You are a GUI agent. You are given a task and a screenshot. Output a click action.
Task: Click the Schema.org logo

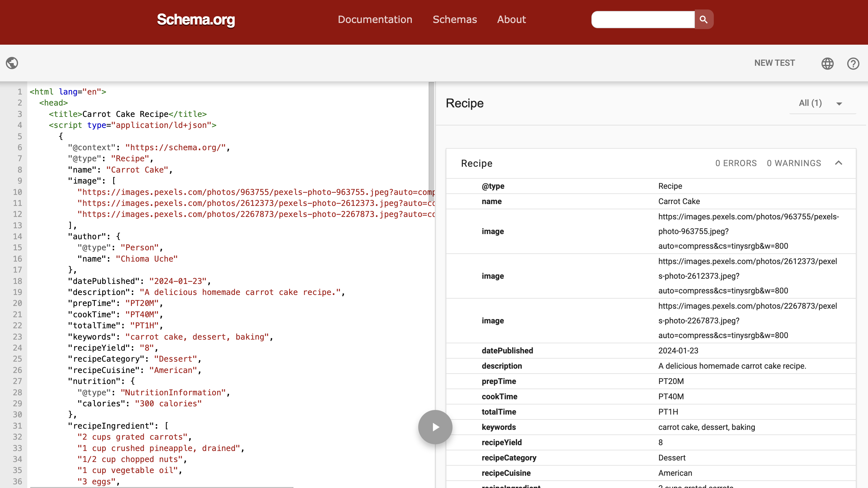click(x=196, y=20)
